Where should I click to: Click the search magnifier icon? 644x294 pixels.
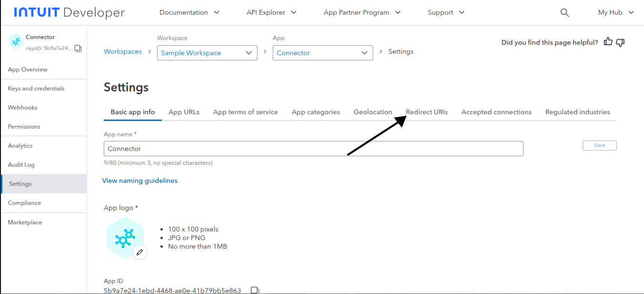click(x=565, y=13)
